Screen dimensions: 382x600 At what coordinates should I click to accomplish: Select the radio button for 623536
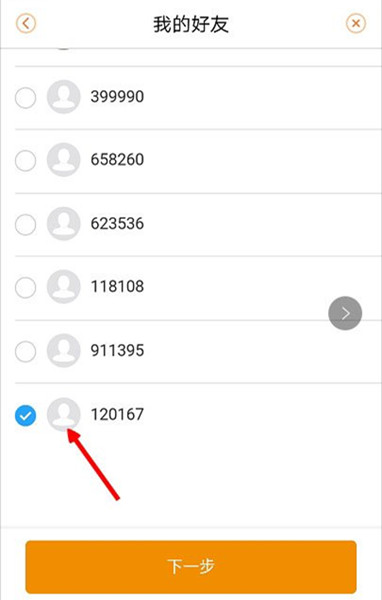26,224
